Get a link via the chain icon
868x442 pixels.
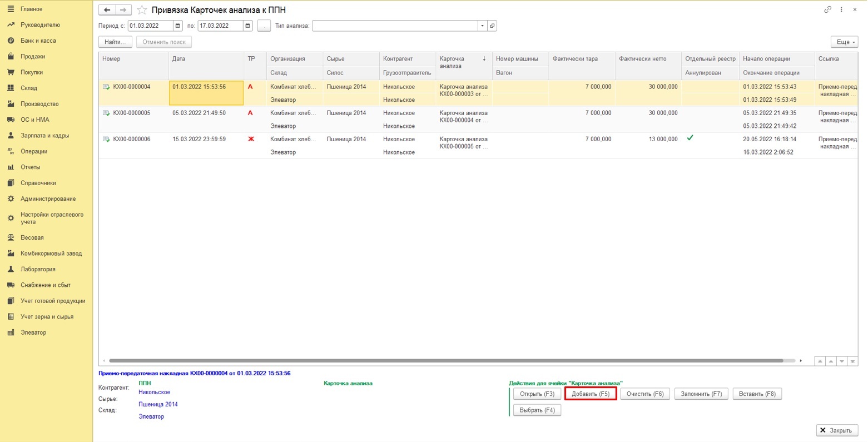[827, 9]
